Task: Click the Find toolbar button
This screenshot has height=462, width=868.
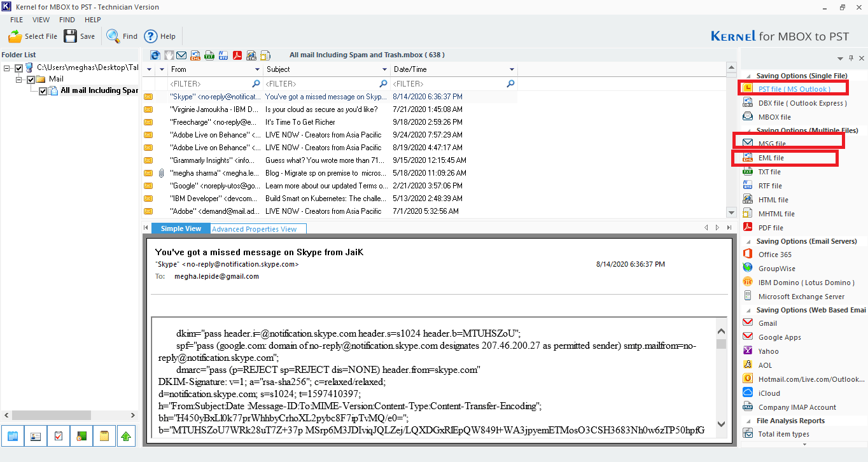Action: click(x=122, y=36)
